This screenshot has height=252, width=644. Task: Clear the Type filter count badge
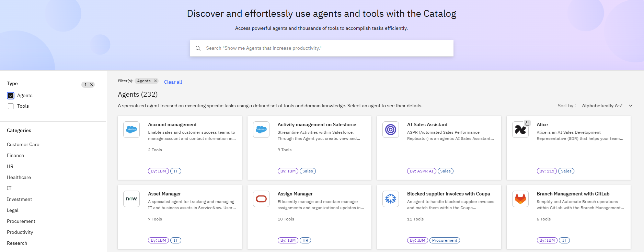coord(92,85)
